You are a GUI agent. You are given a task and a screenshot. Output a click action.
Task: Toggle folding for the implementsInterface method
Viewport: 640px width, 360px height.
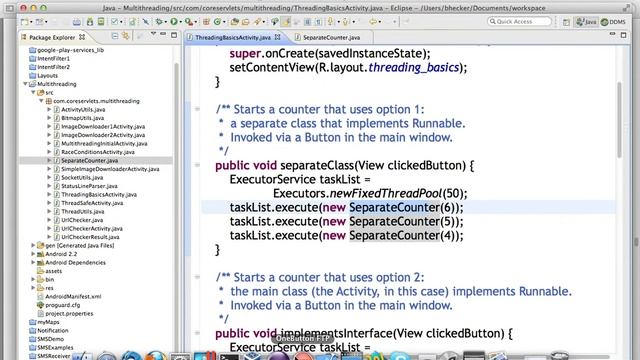click(x=198, y=333)
